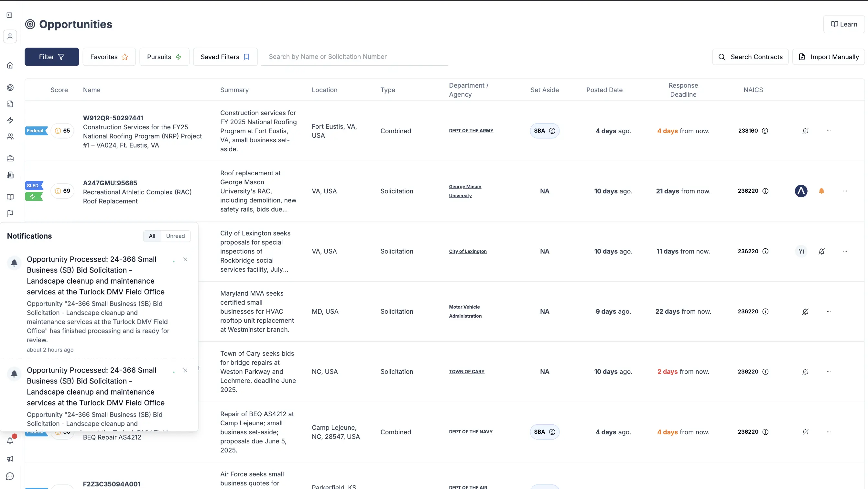
Task: Follow the Motor Vehicle Administration link
Action: 465,311
